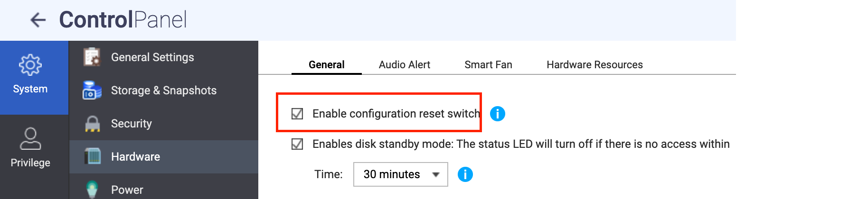
Task: Click the back arrow icon
Action: (x=38, y=20)
